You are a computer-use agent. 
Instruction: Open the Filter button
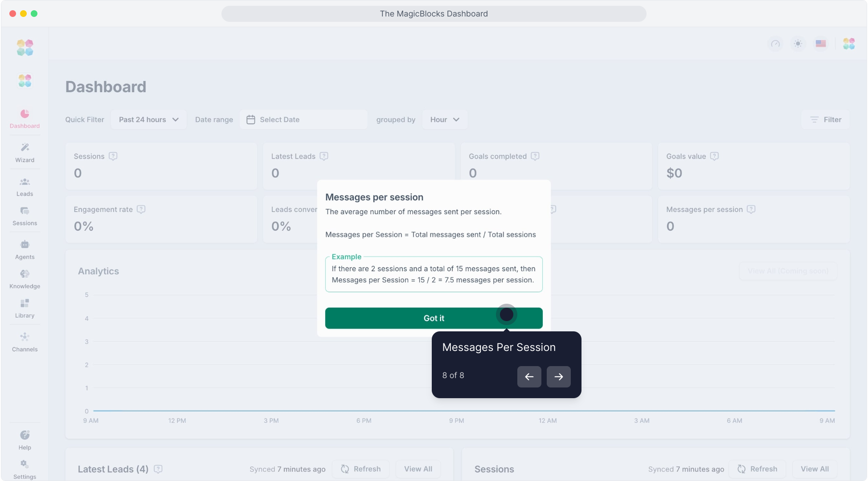825,120
